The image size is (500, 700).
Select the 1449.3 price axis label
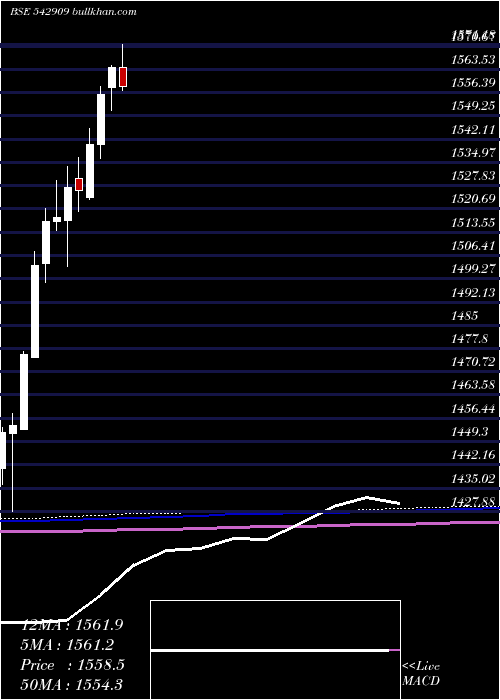(469, 432)
